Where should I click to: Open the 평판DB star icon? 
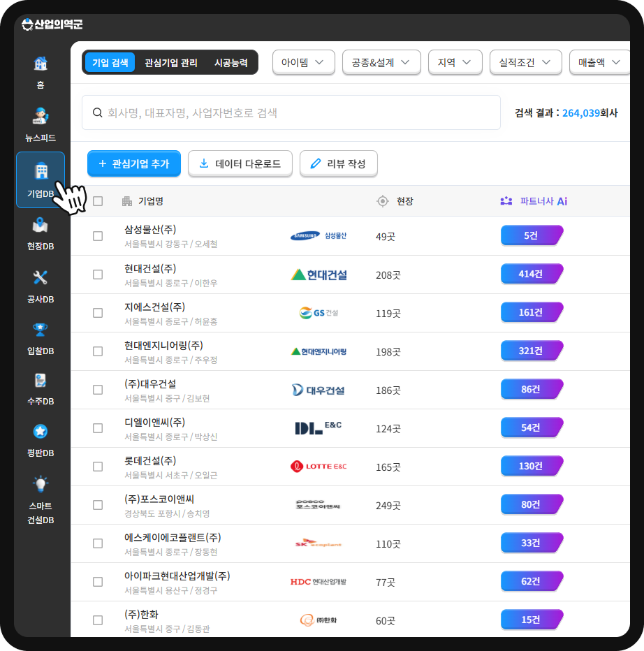41,432
